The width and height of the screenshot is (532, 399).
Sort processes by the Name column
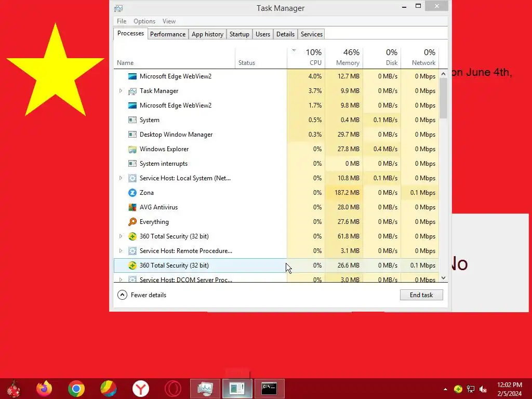pyautogui.click(x=175, y=57)
